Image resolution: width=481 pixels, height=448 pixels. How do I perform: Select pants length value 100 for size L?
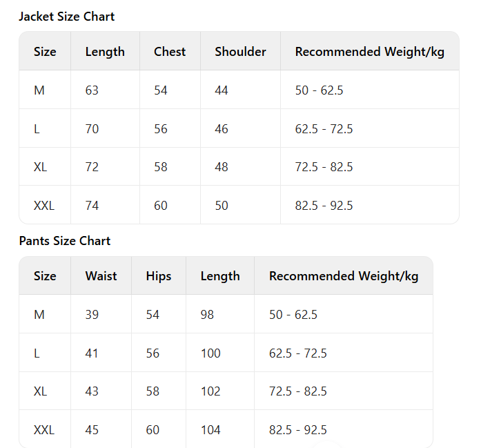210,353
